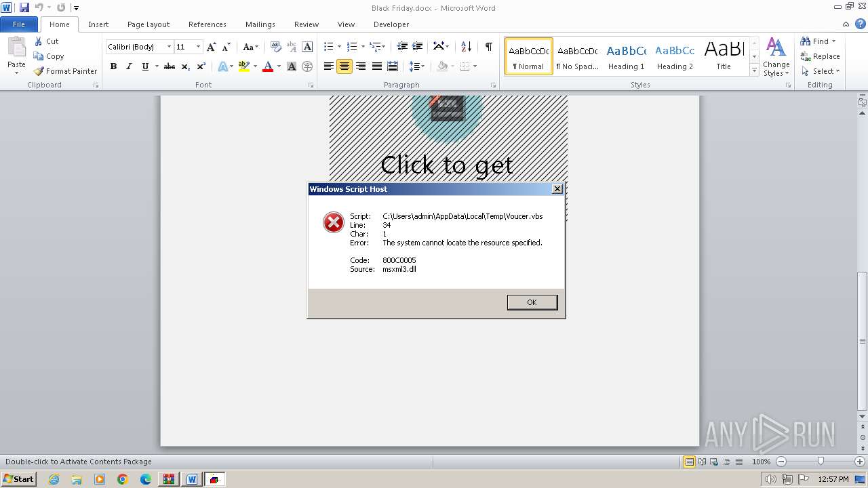Select the Format Painter tool
This screenshot has width=868, height=488.
pos(65,71)
